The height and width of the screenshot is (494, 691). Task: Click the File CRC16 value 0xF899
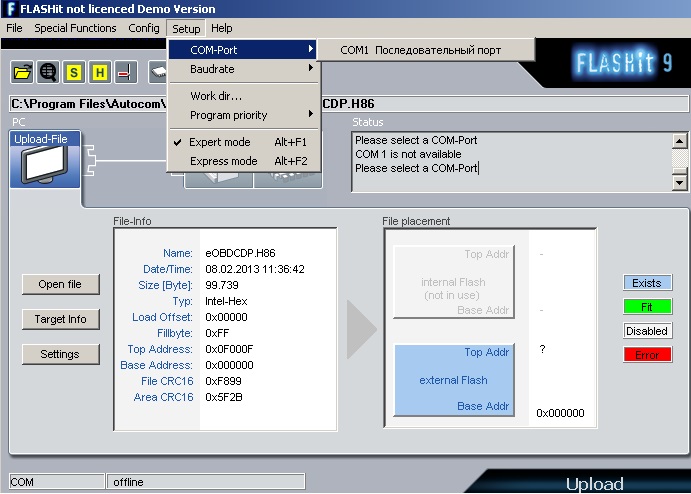tap(223, 381)
